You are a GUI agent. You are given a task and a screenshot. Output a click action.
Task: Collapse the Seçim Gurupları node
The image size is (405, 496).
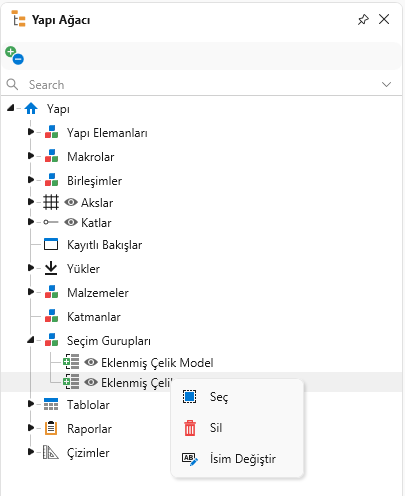31,340
